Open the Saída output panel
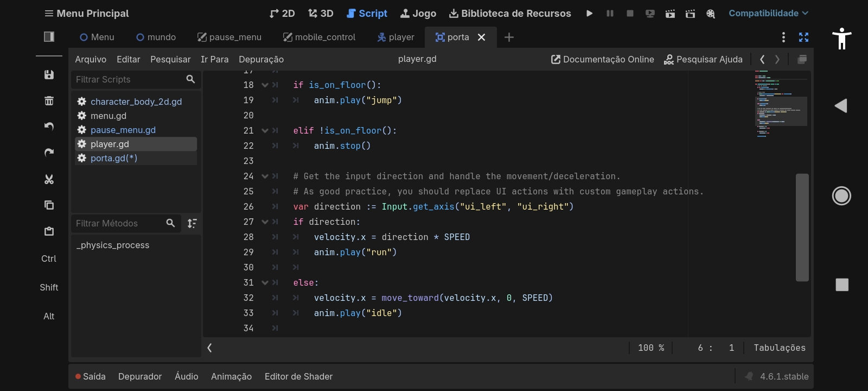Viewport: 868px width, 391px height. click(91, 376)
